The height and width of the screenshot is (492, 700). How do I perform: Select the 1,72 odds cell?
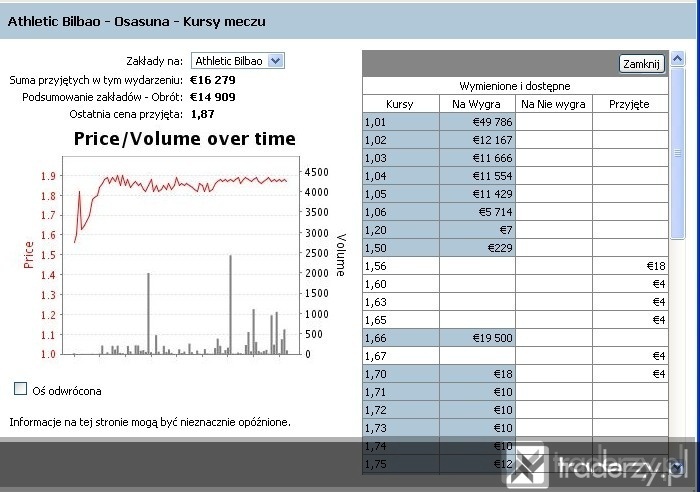pos(401,410)
